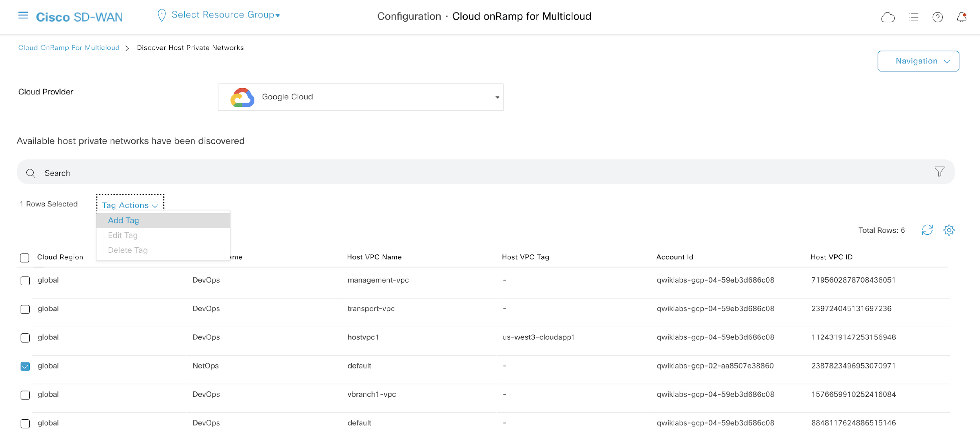Click the 1 Rows Selected label
980x440 pixels.
(49, 204)
